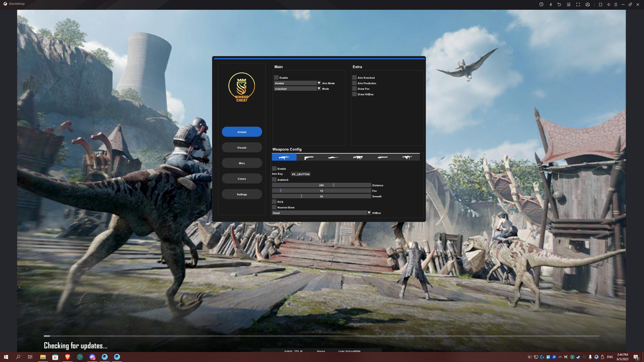This screenshot has width=644, height=362.
Task: Select the shotgun weapon tab
Action: coord(383,157)
